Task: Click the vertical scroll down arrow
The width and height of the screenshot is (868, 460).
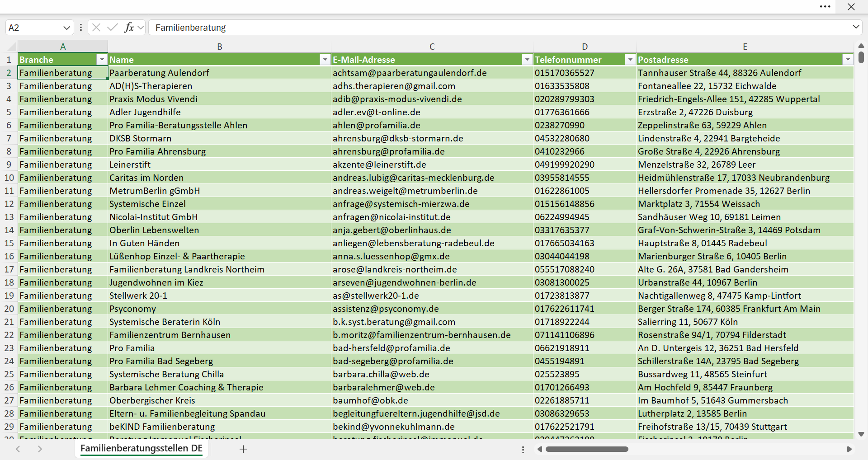Action: (x=861, y=434)
